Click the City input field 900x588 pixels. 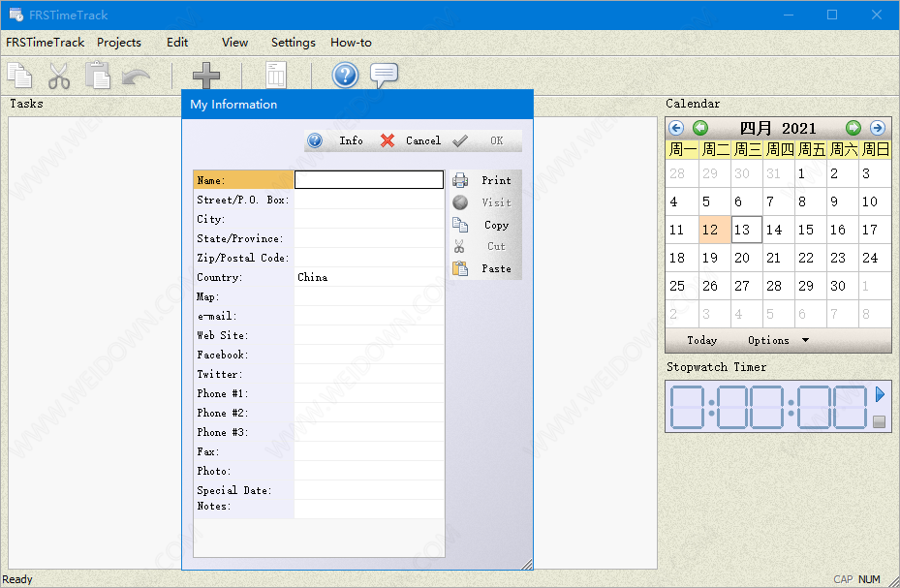(369, 219)
